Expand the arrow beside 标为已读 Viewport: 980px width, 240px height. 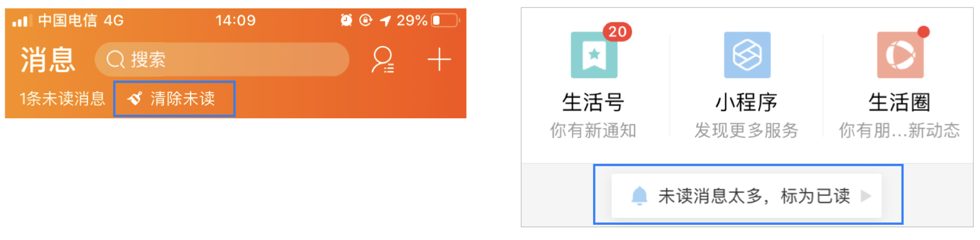(x=866, y=196)
